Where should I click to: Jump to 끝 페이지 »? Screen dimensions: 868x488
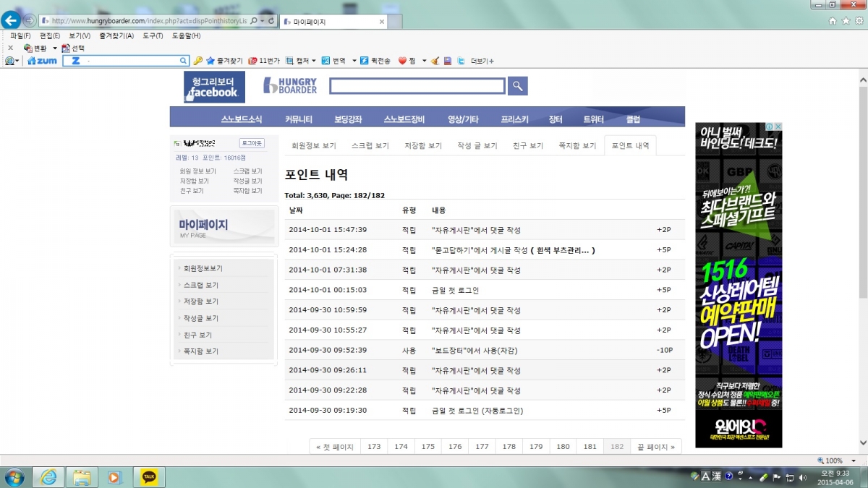tap(655, 447)
